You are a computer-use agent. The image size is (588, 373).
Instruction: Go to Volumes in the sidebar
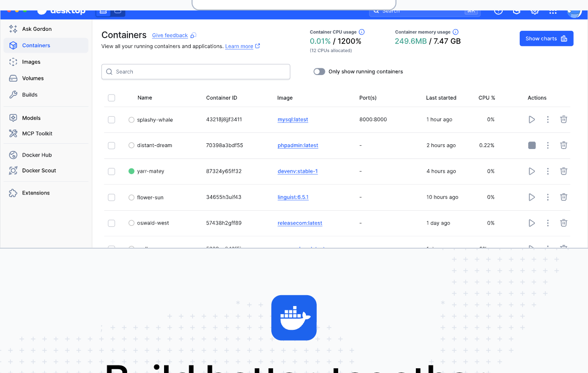pos(46,78)
